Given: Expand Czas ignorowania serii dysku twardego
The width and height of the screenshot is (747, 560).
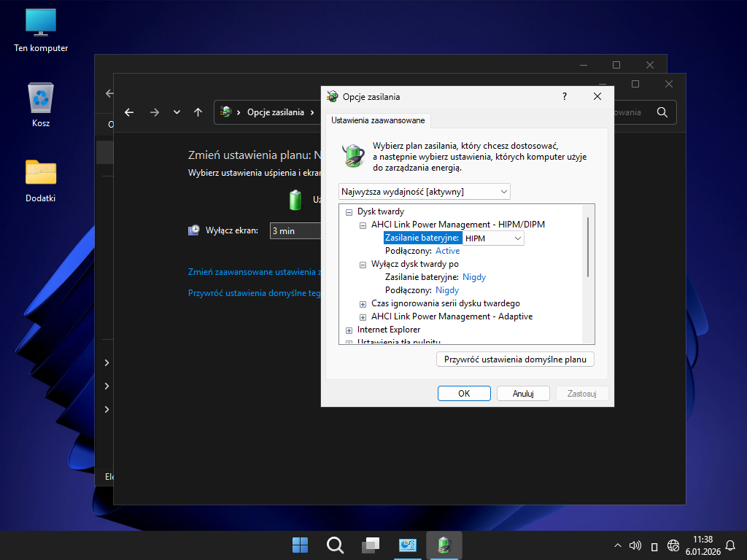Looking at the screenshot, I should (x=363, y=303).
